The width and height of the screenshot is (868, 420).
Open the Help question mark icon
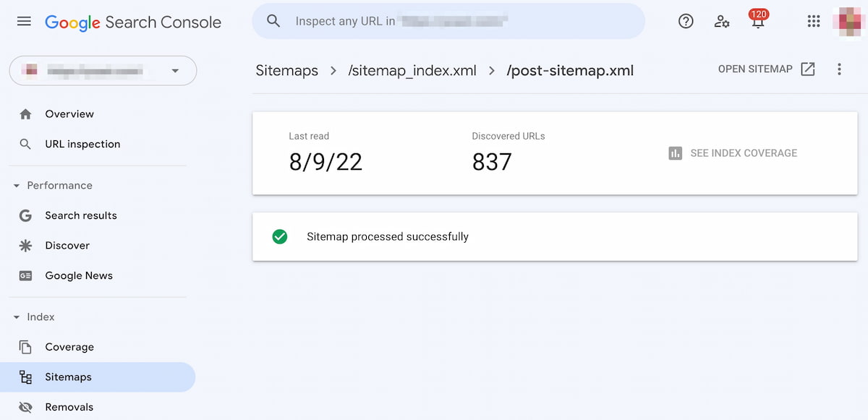click(x=686, y=22)
